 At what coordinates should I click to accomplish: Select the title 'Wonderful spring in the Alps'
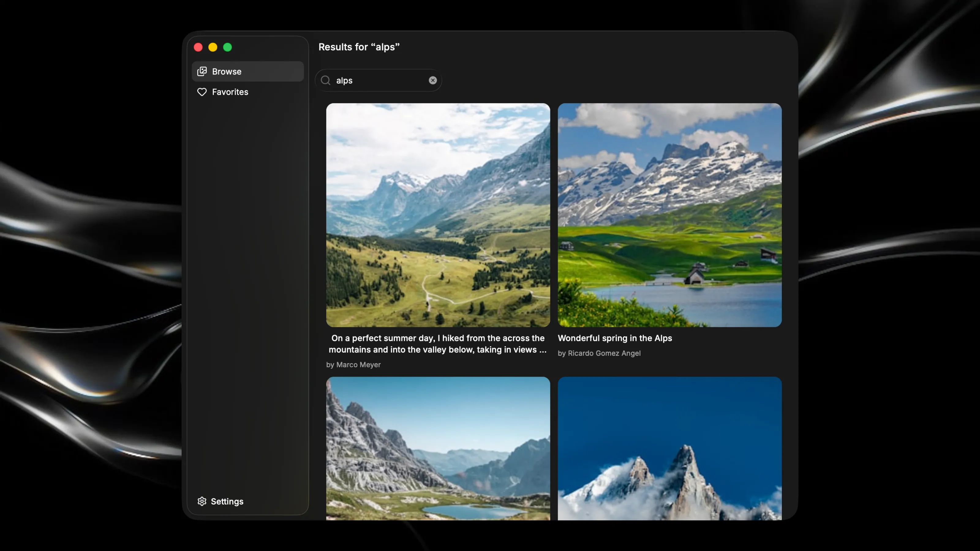pos(615,338)
